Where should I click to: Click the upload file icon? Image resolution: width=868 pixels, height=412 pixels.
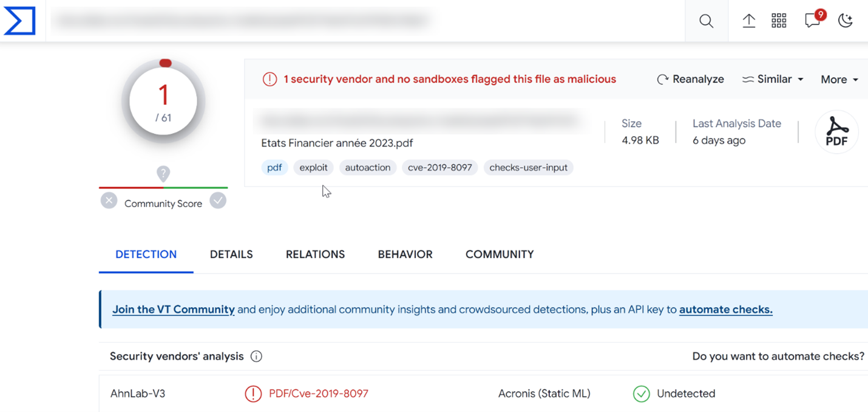pos(748,21)
